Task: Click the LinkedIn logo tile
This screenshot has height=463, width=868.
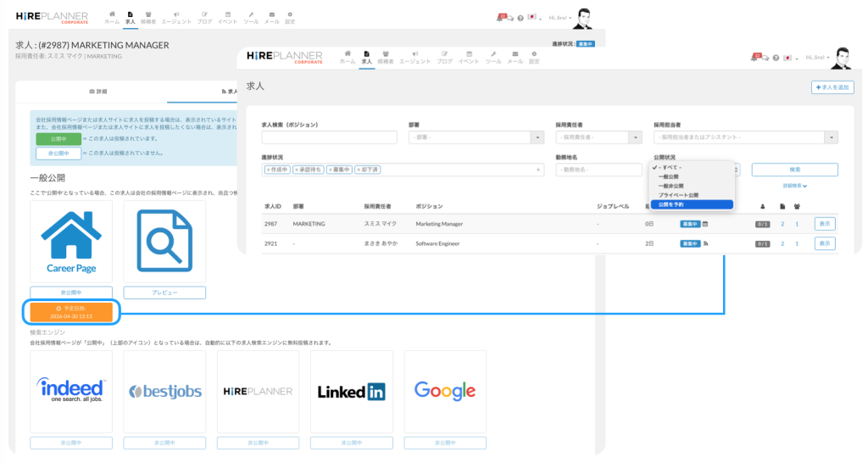Action: click(x=351, y=391)
